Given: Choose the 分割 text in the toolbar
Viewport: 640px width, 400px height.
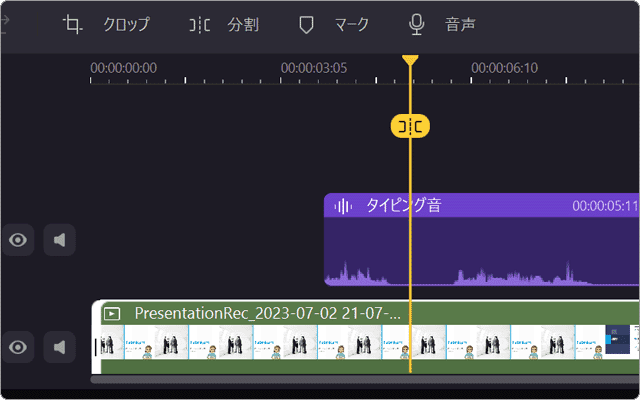Looking at the screenshot, I should point(243,25).
